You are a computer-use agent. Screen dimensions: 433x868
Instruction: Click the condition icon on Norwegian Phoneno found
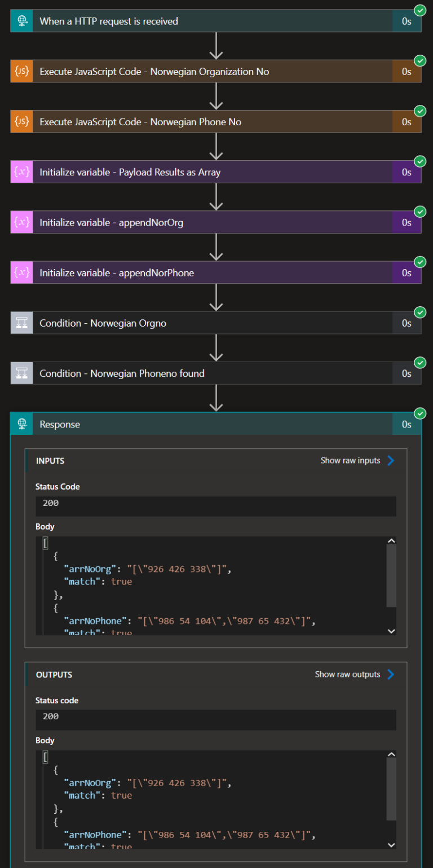21,373
